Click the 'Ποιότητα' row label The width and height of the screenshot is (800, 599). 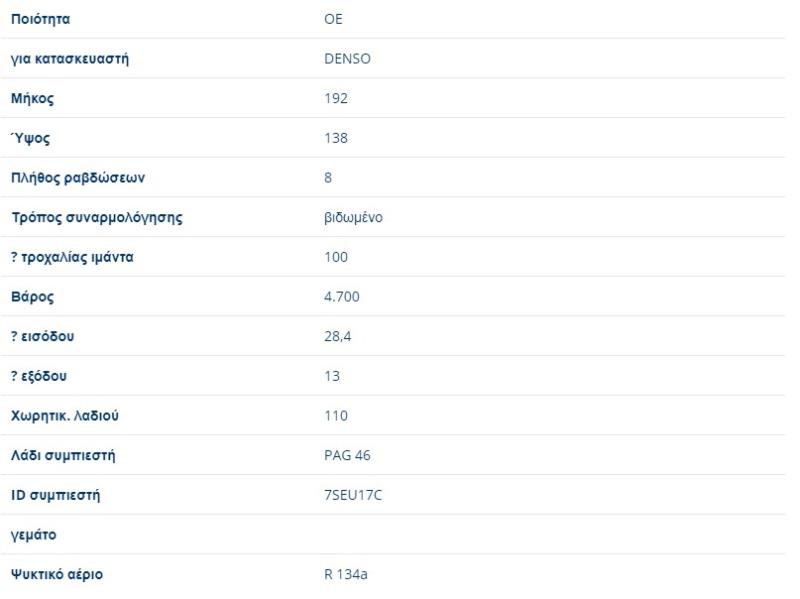tap(40, 19)
